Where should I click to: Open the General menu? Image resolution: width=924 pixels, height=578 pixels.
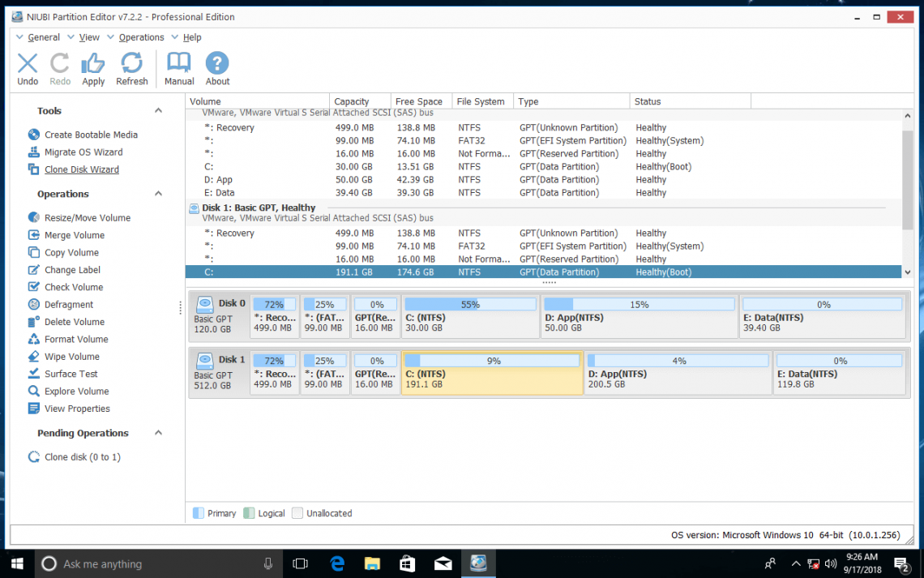click(x=44, y=37)
